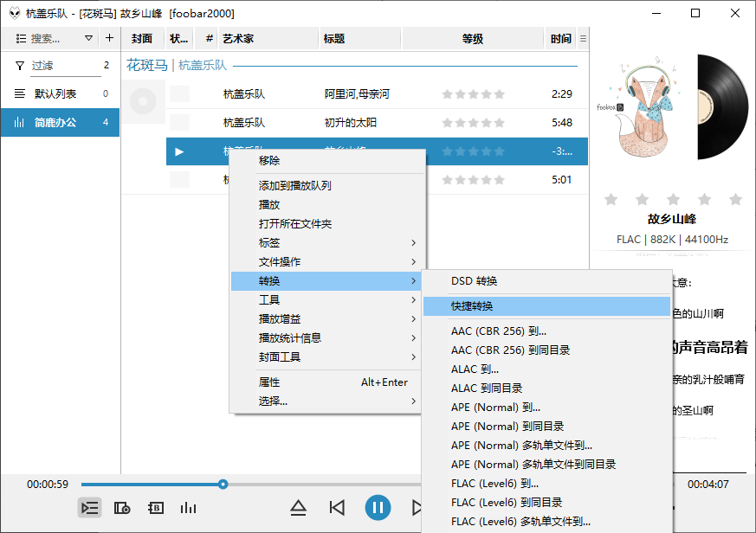
Task: Open the search box dropdown arrow
Action: click(x=89, y=38)
